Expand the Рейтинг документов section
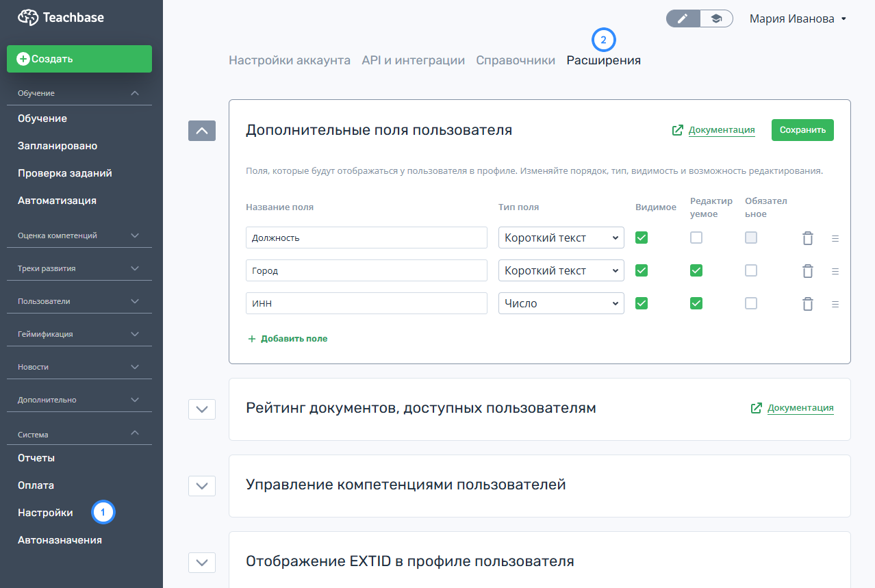Image resolution: width=875 pixels, height=588 pixels. coord(202,409)
